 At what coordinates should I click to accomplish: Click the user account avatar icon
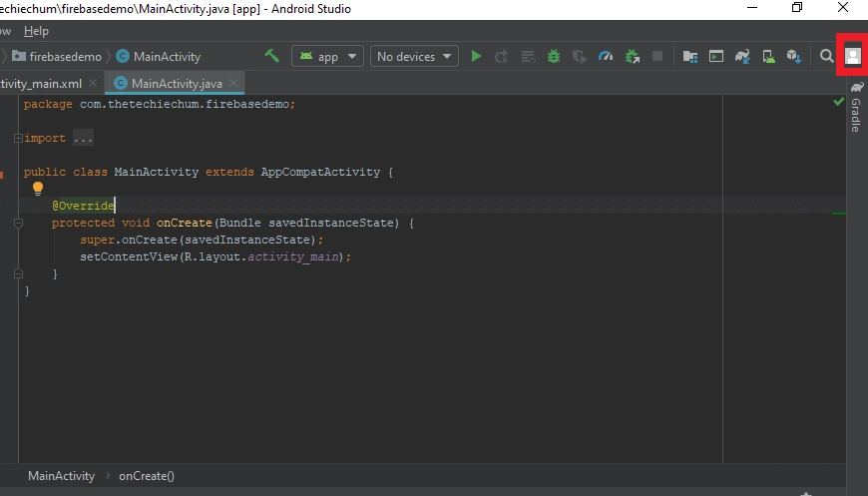click(852, 56)
